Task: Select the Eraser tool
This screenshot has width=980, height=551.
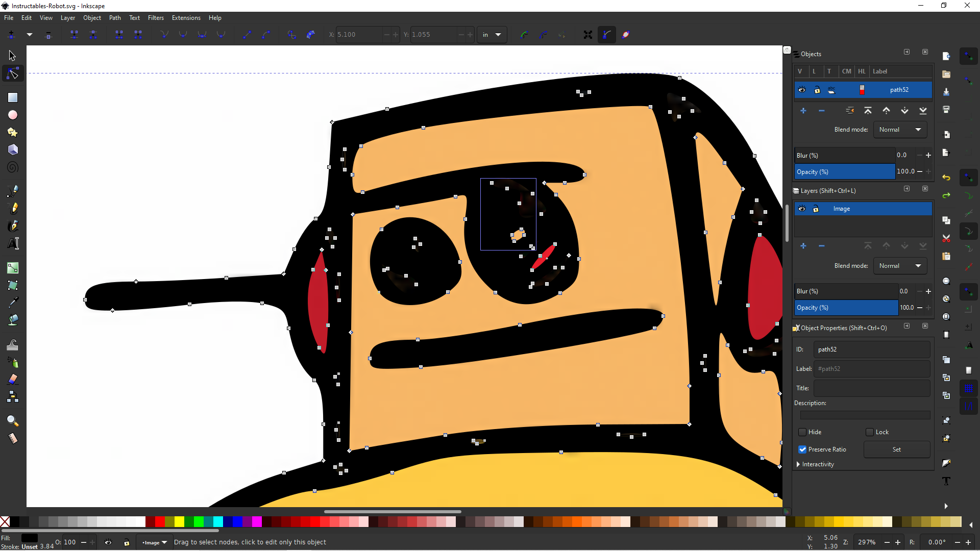Action: [x=13, y=379]
